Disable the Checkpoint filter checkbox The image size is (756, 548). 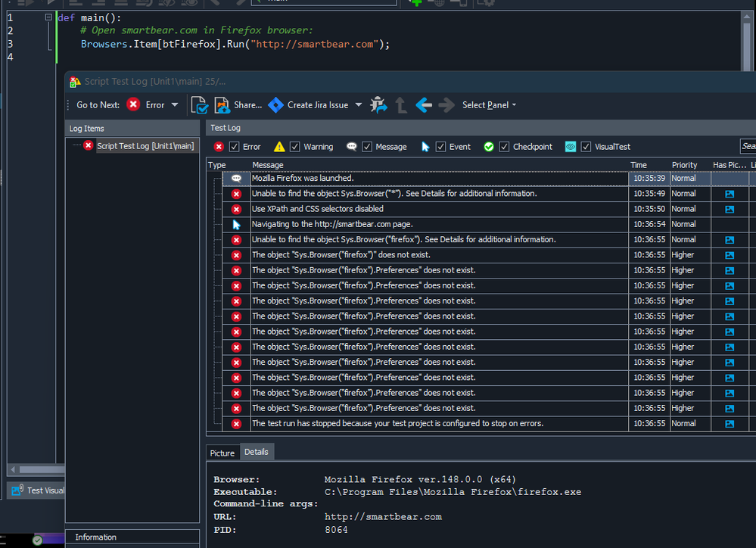pyautogui.click(x=505, y=147)
